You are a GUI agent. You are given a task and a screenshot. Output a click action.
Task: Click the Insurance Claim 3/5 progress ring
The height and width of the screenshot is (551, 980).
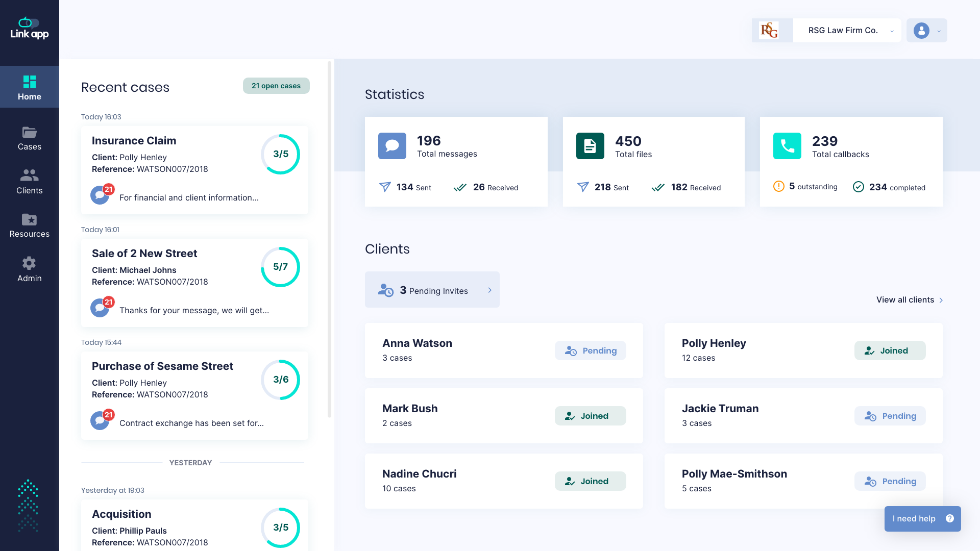(x=280, y=154)
